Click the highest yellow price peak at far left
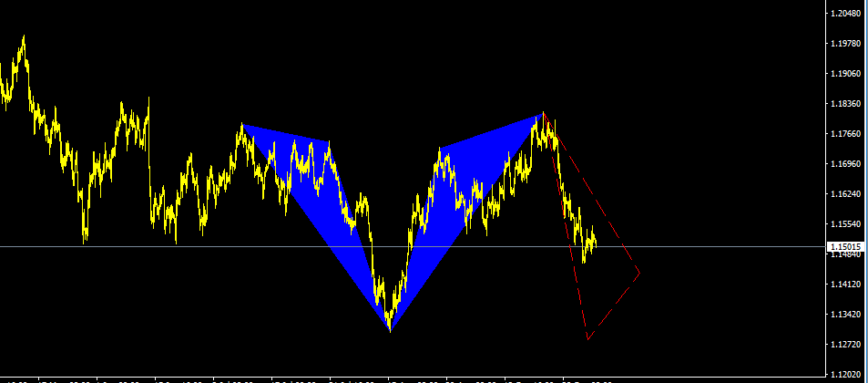Image resolution: width=868 pixels, height=383 pixels. pos(23,37)
